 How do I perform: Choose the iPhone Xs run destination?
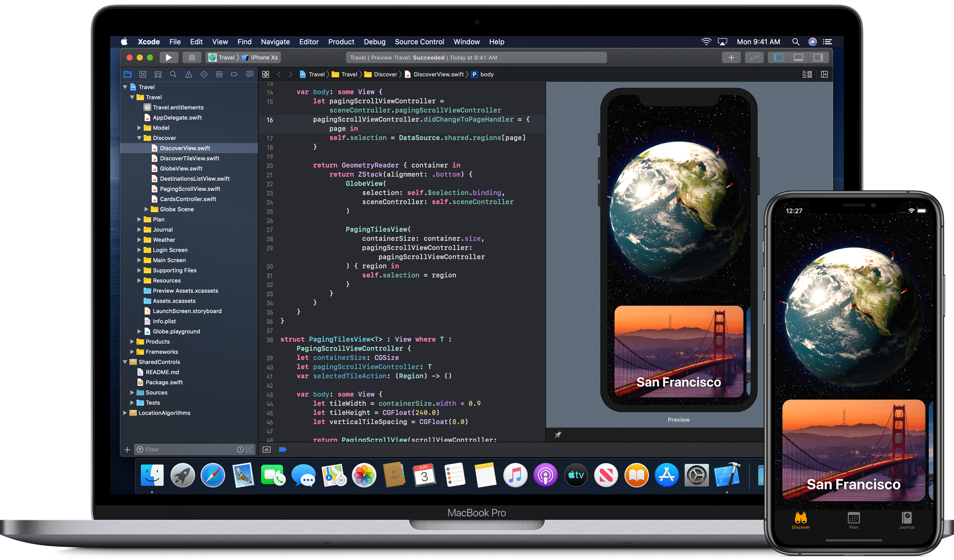[x=260, y=57]
